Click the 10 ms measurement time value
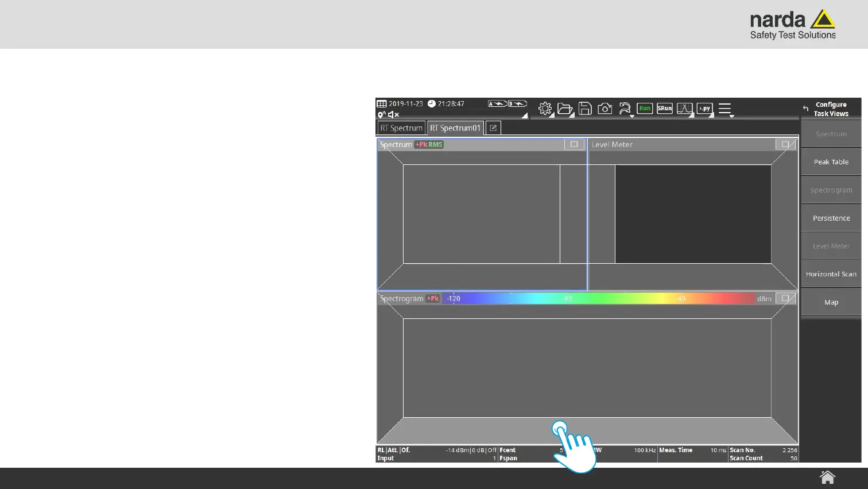Viewport: 868px width, 489px height. tap(719, 450)
